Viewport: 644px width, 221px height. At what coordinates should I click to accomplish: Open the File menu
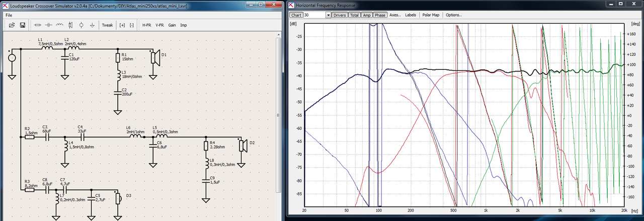(x=9, y=15)
